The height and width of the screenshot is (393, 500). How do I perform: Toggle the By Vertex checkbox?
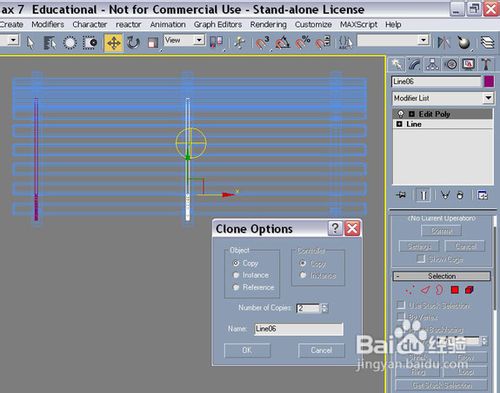click(x=401, y=317)
